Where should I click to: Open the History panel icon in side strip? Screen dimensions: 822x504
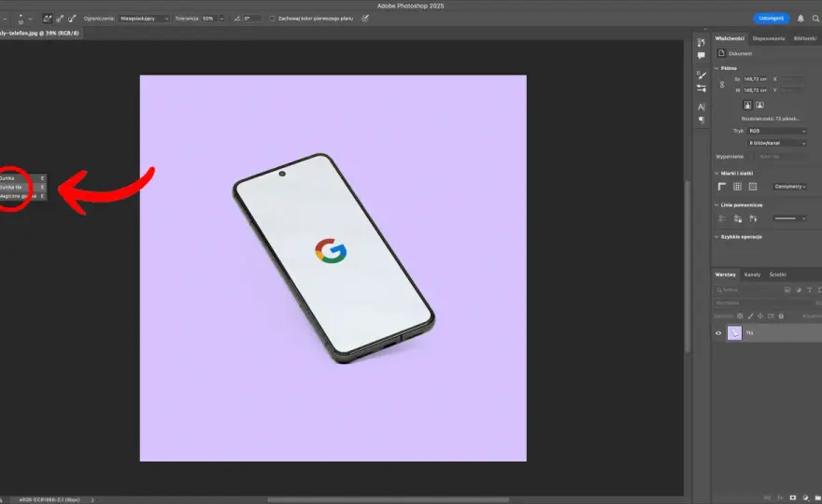701,42
